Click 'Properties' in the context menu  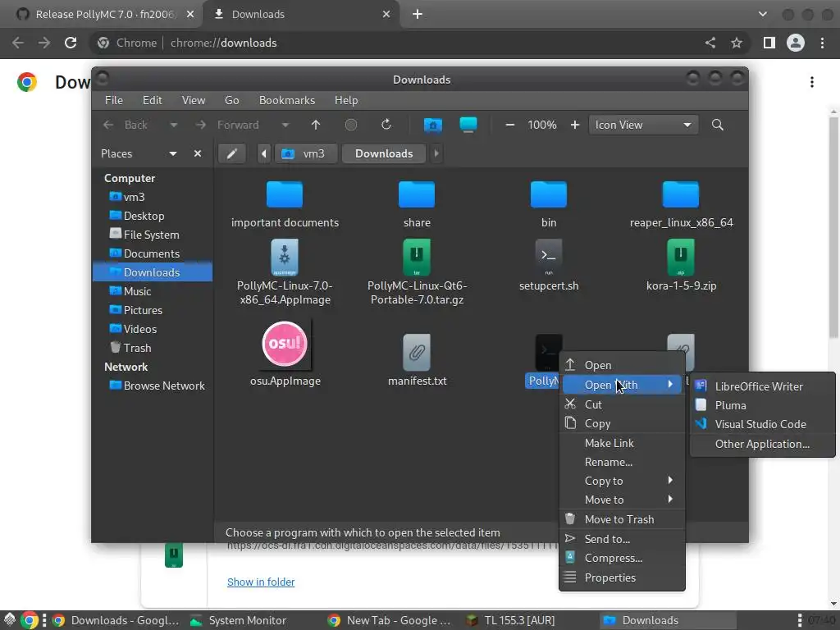(622, 577)
